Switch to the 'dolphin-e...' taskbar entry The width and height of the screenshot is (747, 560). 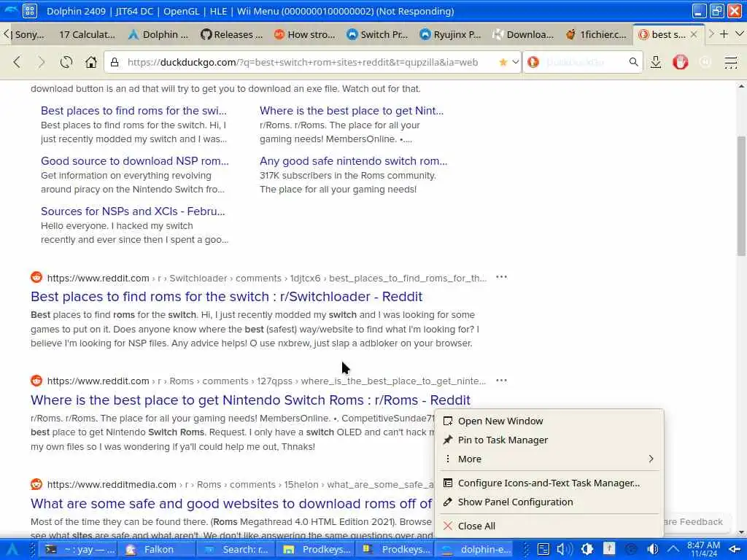(x=473, y=550)
